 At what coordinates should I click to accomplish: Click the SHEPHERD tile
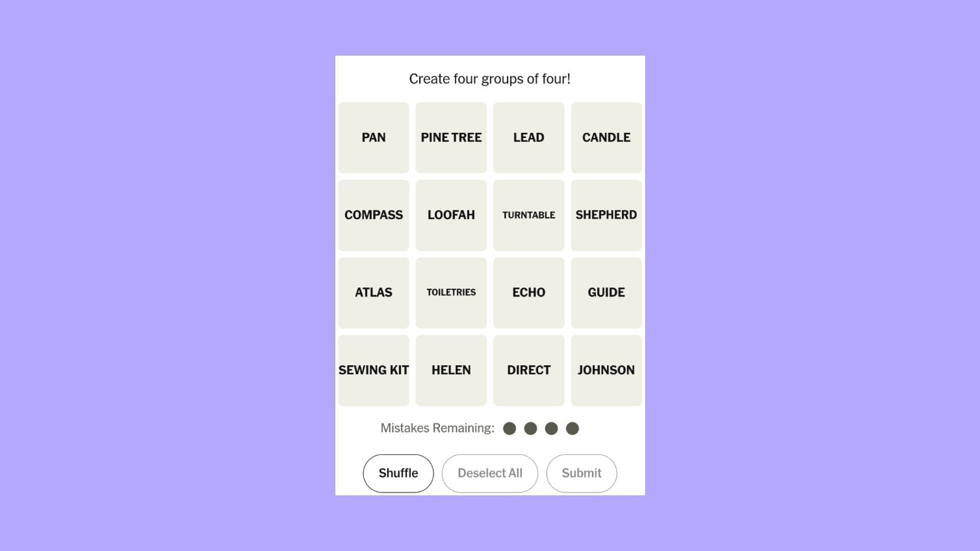click(x=606, y=215)
